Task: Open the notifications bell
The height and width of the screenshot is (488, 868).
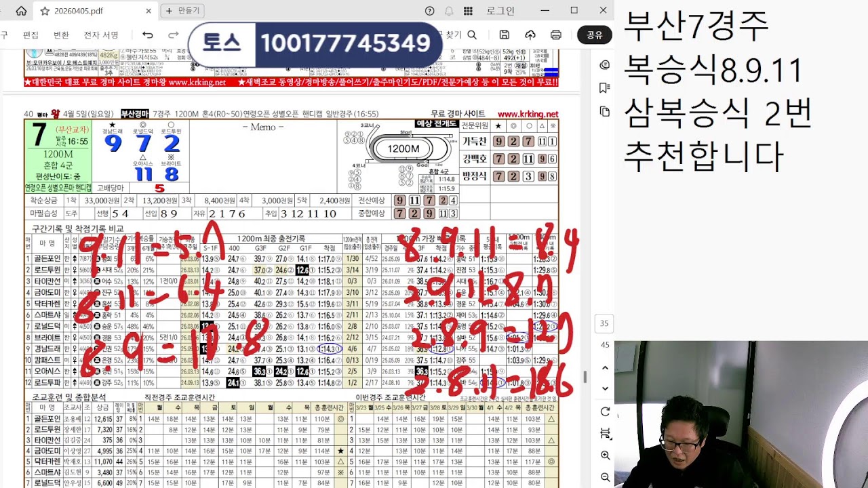Action: click(x=448, y=11)
